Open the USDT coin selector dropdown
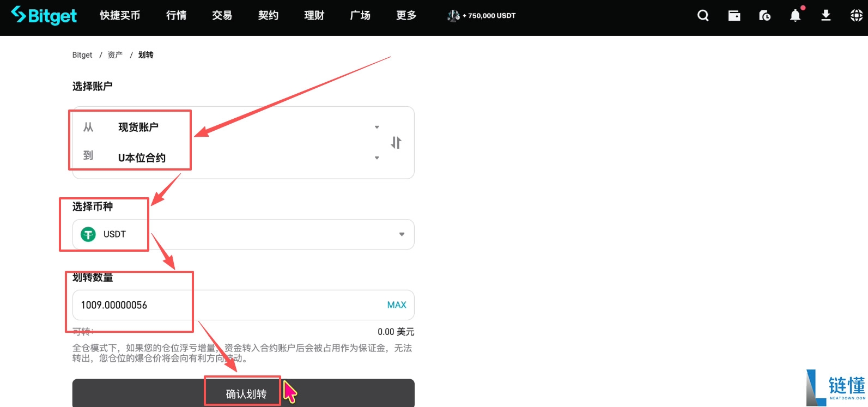Image resolution: width=868 pixels, height=407 pixels. [244, 234]
